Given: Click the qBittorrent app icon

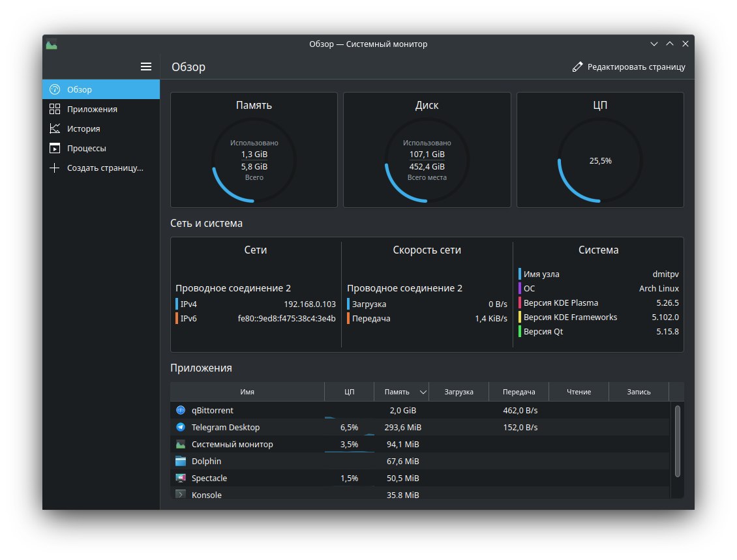Looking at the screenshot, I should (181, 410).
